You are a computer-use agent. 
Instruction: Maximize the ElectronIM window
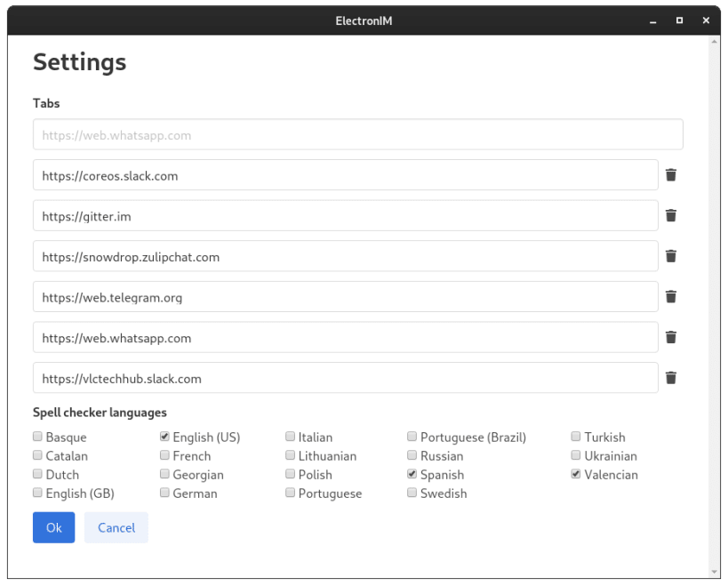coord(679,20)
